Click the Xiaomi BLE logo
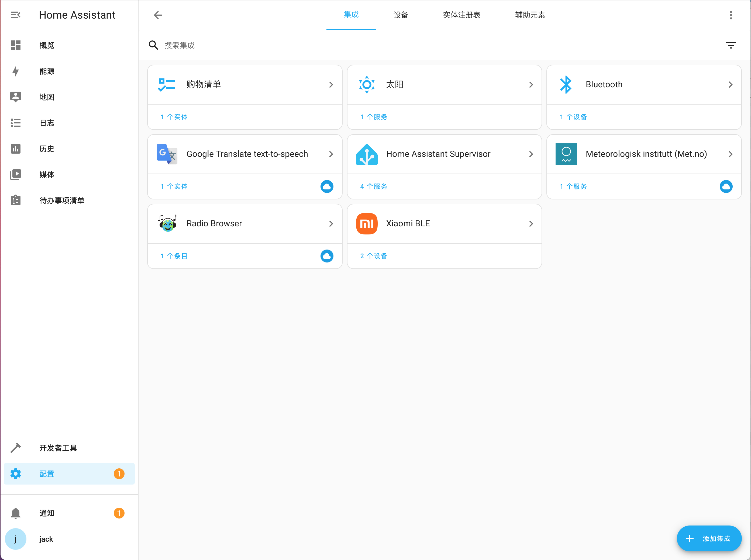 point(367,223)
